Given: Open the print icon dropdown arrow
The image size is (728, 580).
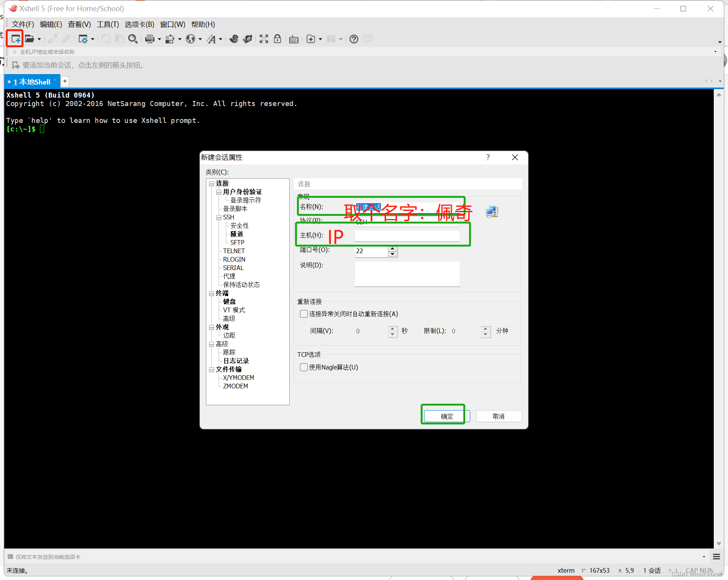Looking at the screenshot, I should point(159,39).
